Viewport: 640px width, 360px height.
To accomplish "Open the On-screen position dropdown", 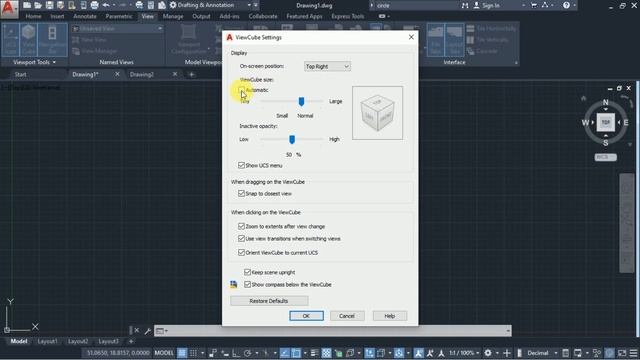I will (x=327, y=67).
